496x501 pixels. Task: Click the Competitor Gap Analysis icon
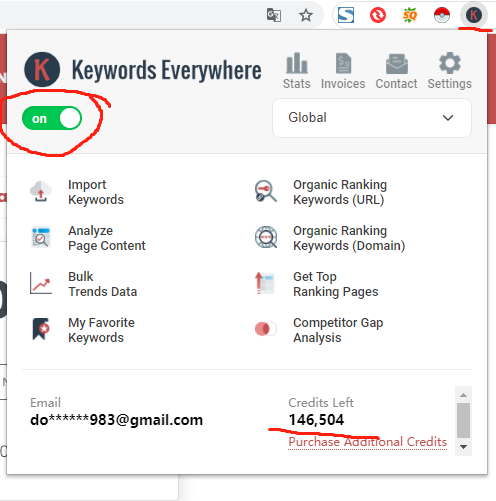pyautogui.click(x=266, y=329)
